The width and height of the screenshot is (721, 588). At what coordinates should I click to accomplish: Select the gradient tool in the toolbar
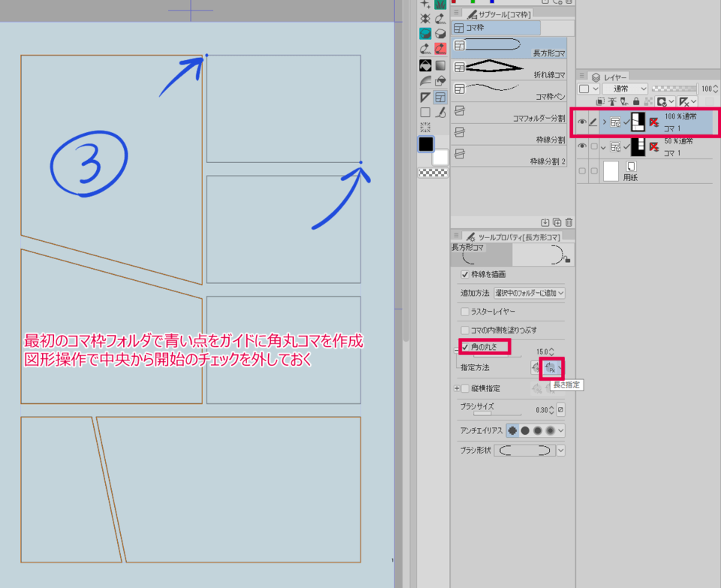[x=440, y=65]
